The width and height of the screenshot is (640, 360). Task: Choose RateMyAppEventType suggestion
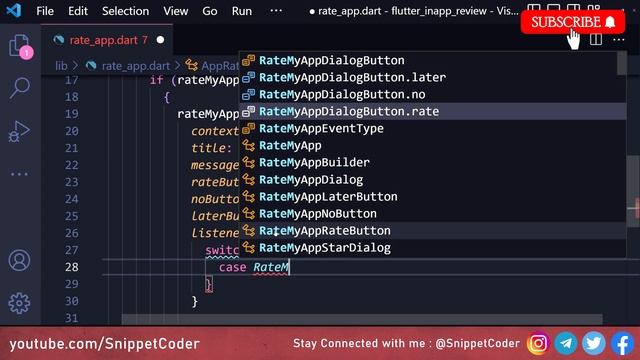(432, 129)
